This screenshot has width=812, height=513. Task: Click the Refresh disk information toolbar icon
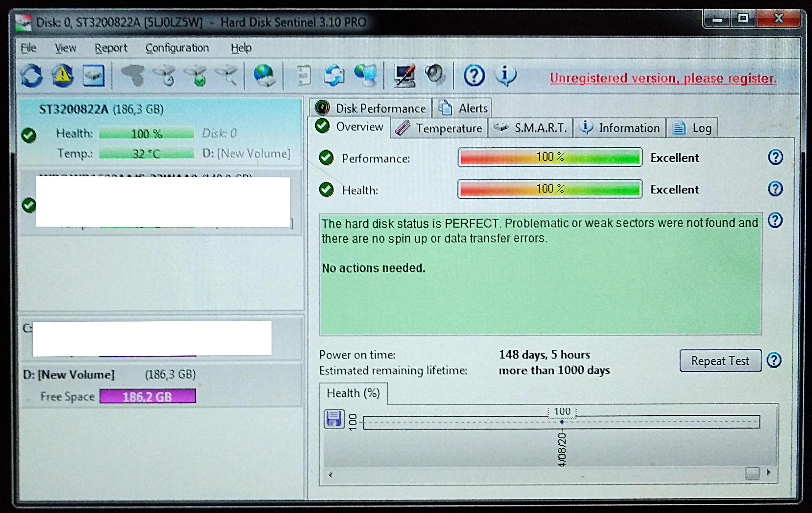(x=32, y=75)
